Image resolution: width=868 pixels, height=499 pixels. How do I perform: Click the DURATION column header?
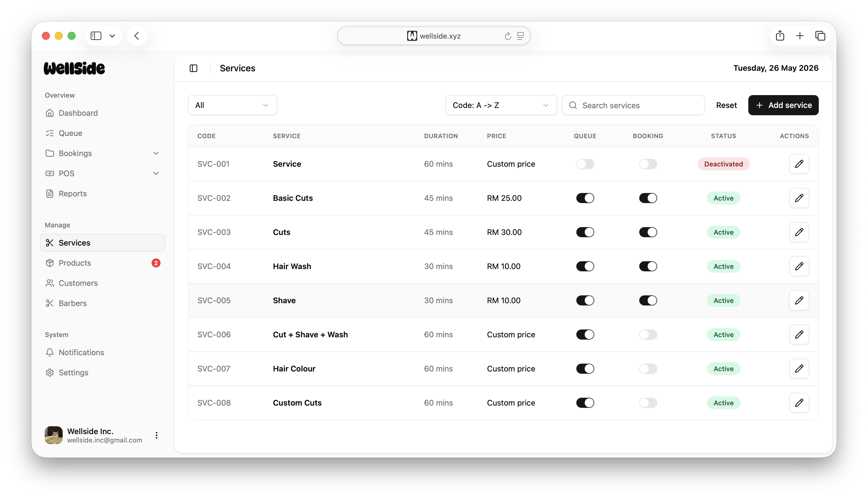pyautogui.click(x=441, y=136)
